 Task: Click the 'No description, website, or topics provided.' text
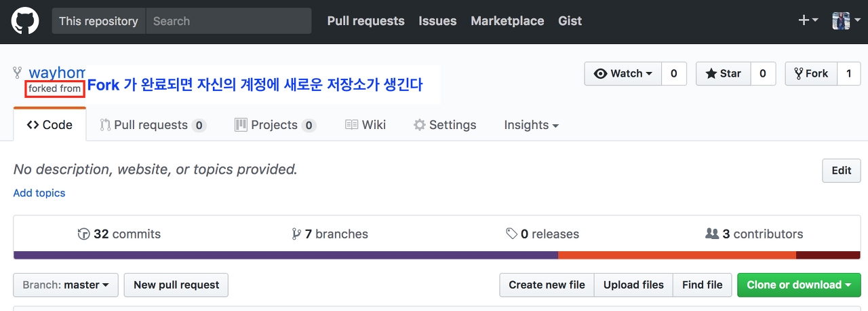point(155,169)
